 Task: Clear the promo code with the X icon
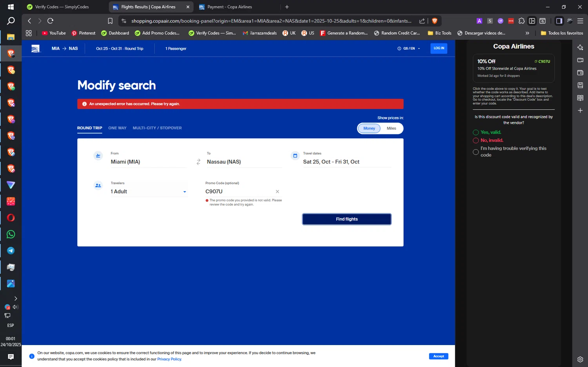tap(277, 192)
